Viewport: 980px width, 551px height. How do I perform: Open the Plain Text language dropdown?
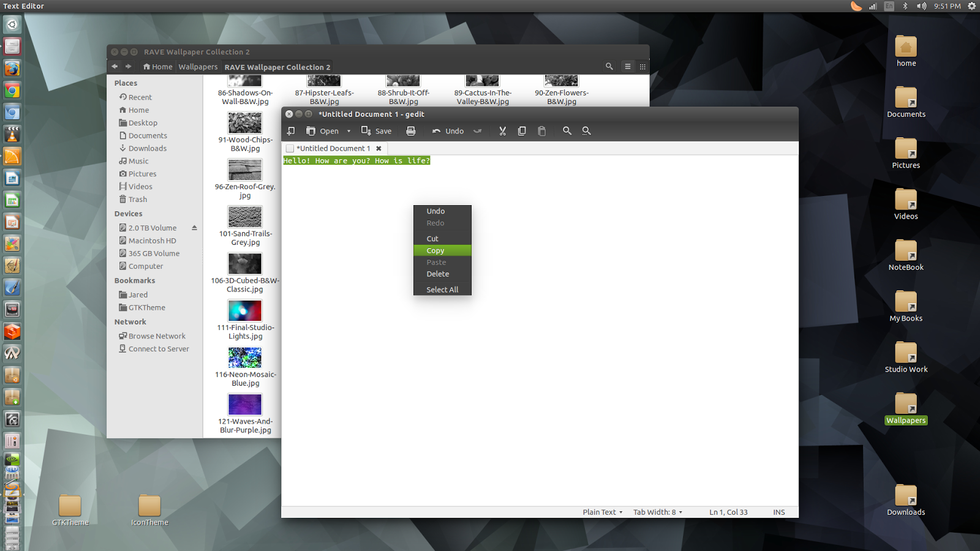(x=602, y=512)
